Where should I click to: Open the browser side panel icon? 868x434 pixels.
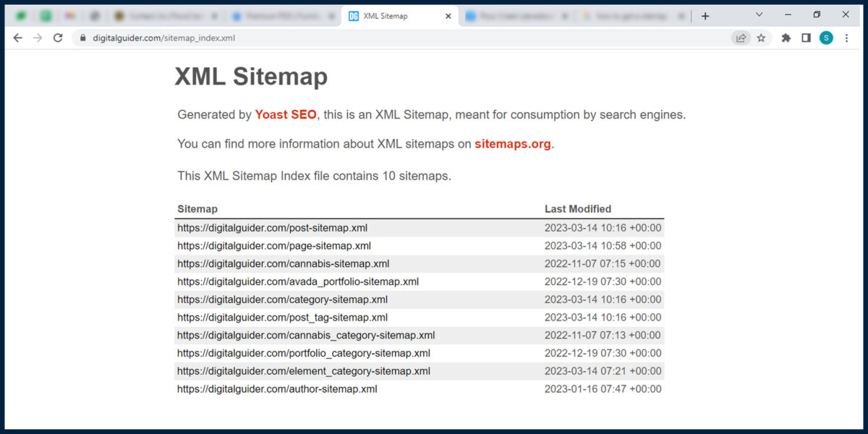[806, 38]
